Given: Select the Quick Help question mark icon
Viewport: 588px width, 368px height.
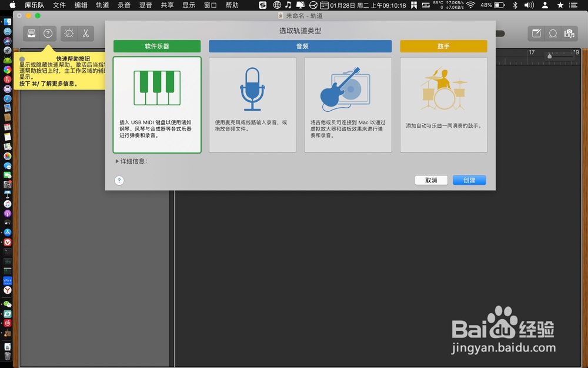Looking at the screenshot, I should click(x=48, y=34).
